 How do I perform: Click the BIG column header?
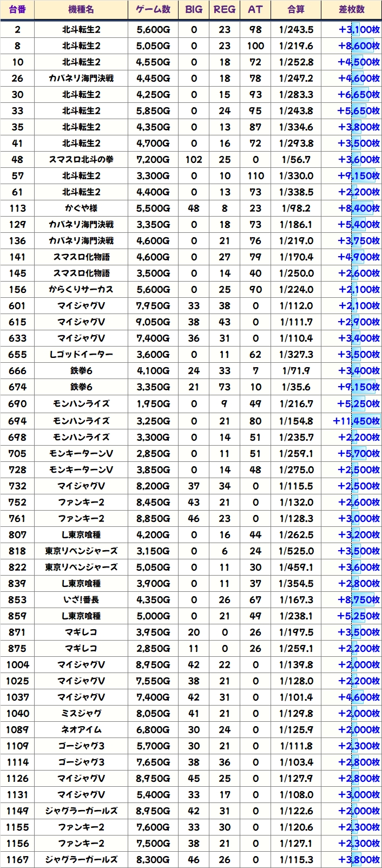194,10
